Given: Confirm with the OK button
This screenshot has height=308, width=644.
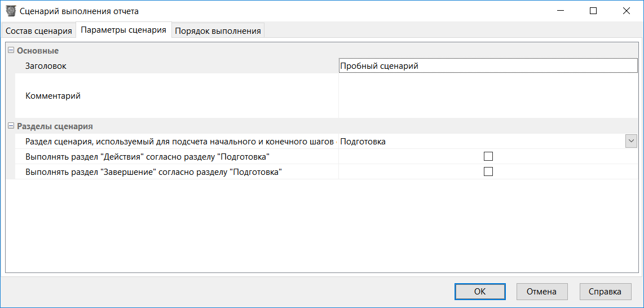Looking at the screenshot, I should [x=480, y=292].
